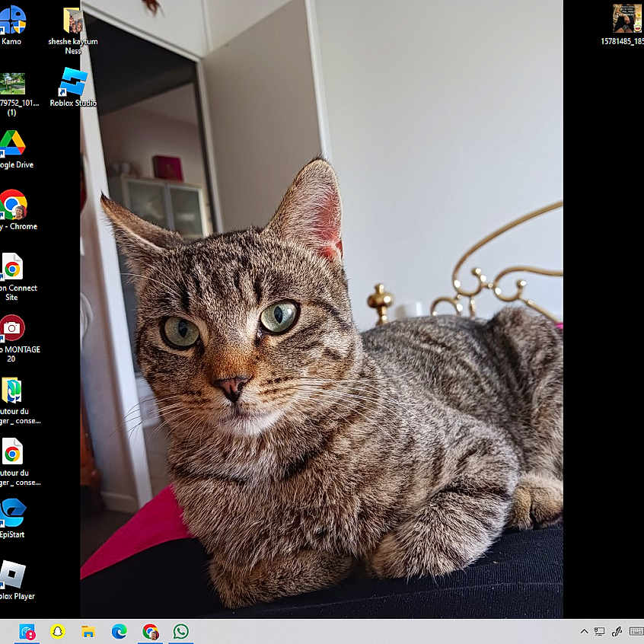Select the 'sheshe kaytum Ness' folder

pos(73,21)
